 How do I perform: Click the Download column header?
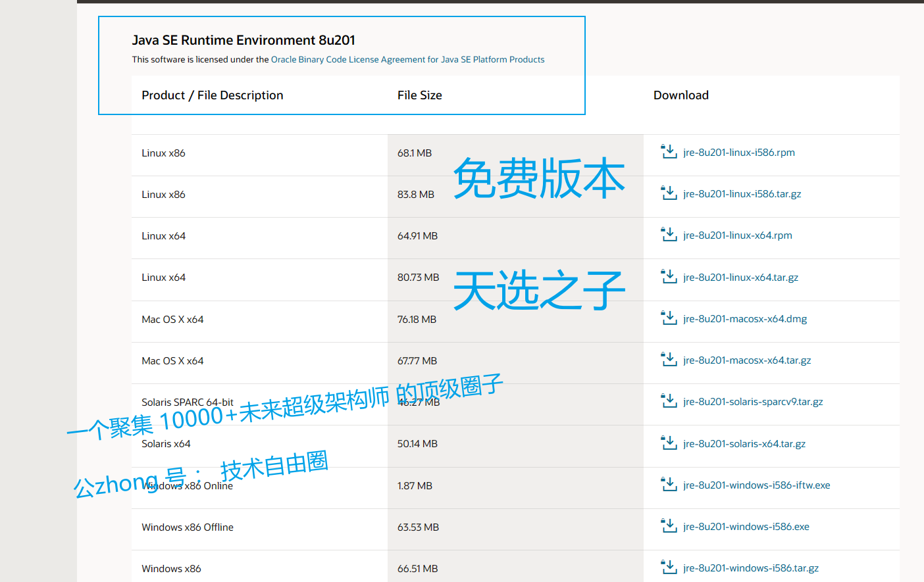(x=681, y=95)
